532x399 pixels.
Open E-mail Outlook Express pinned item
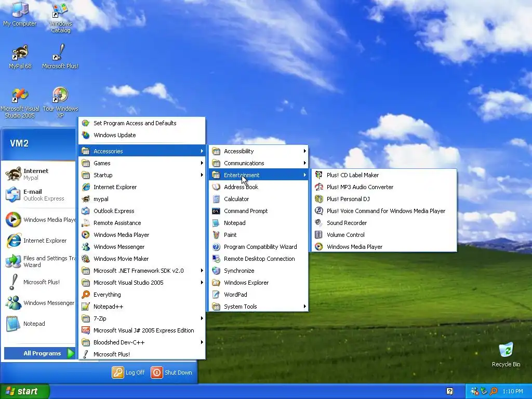pos(38,195)
